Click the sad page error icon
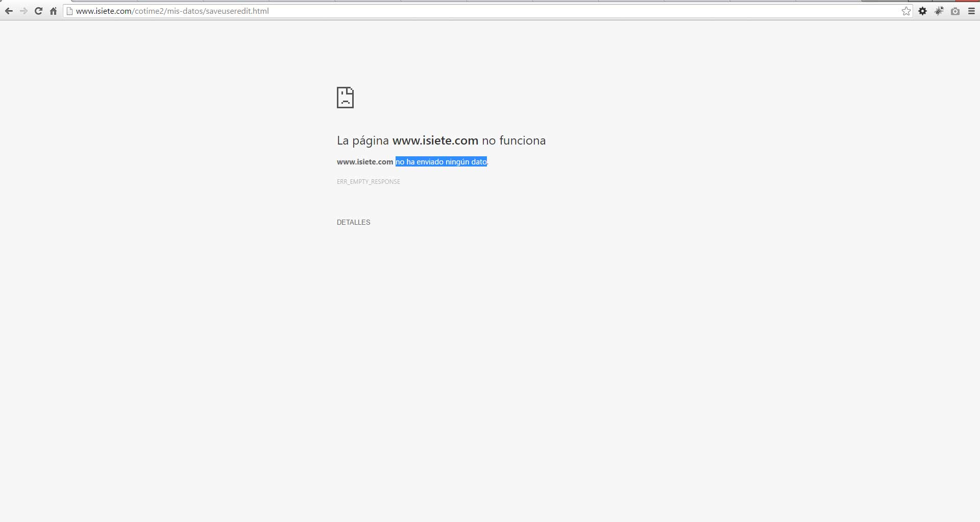This screenshot has height=522, width=980. click(345, 98)
